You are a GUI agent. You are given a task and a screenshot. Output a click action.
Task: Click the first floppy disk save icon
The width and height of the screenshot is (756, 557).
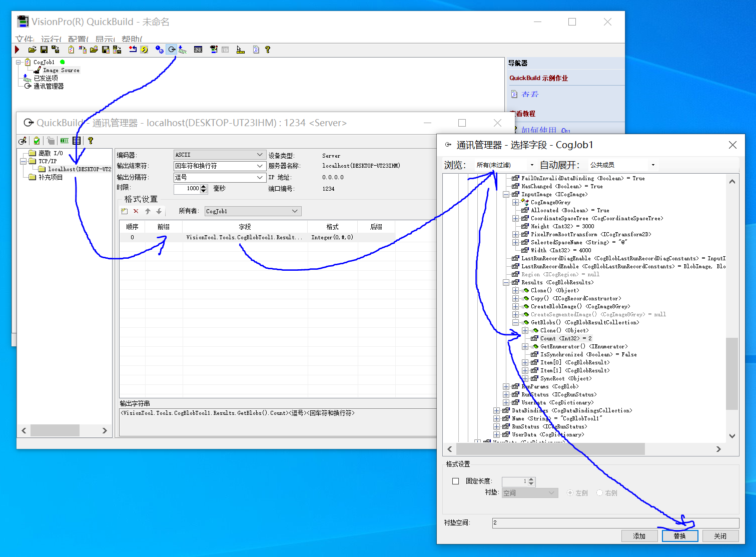[44, 50]
